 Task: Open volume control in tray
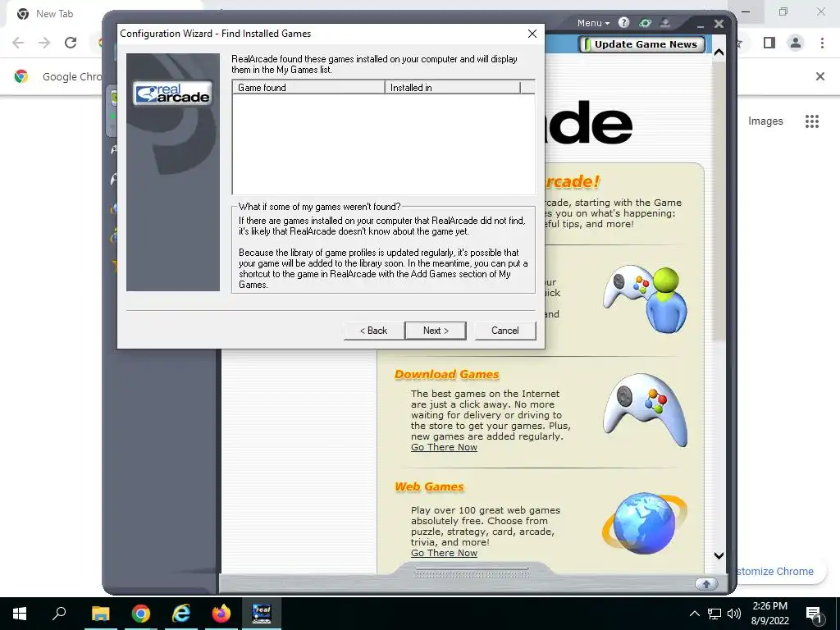pyautogui.click(x=734, y=614)
